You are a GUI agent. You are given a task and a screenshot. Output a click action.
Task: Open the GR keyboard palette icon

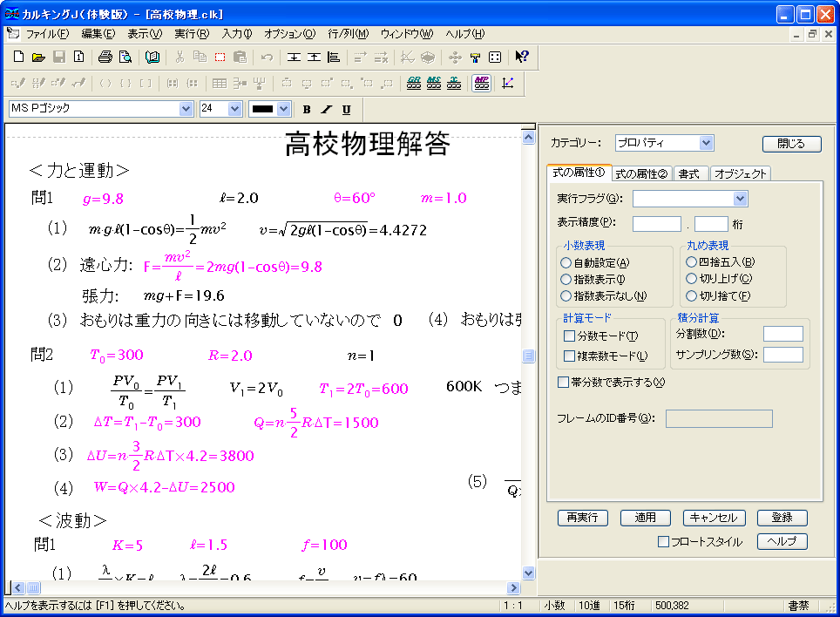(x=414, y=83)
